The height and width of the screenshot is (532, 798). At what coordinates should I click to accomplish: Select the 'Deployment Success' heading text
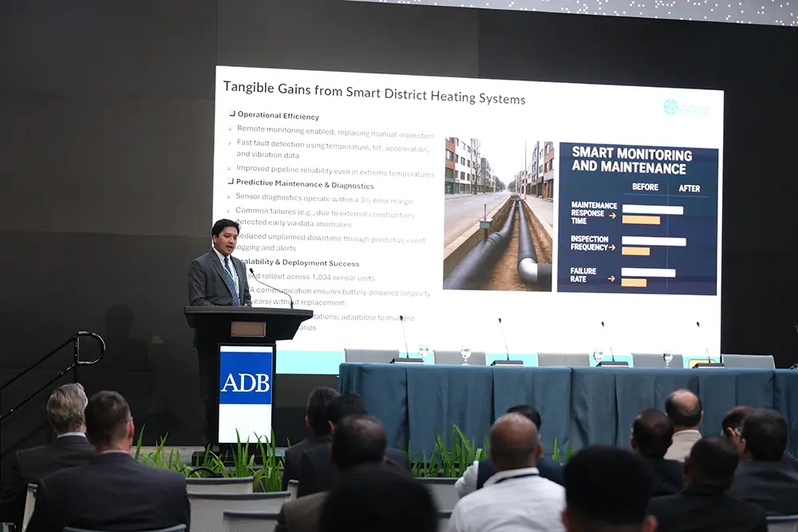(321, 263)
